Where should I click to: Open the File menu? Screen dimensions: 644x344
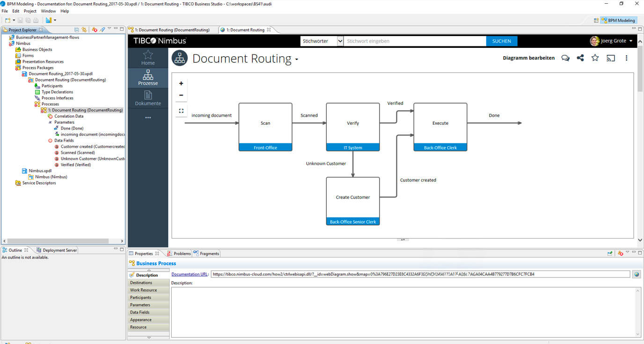click(5, 11)
